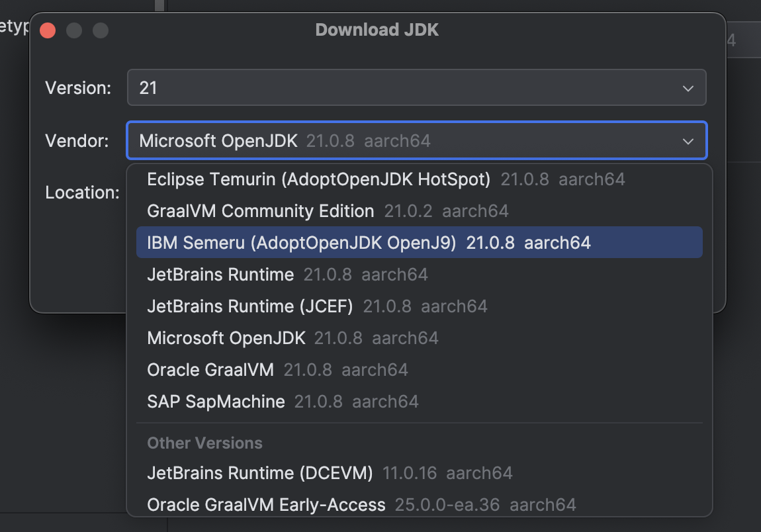Select Microsoft OpenJDK in the list
Screen dimensions: 761x532
(x=420, y=338)
